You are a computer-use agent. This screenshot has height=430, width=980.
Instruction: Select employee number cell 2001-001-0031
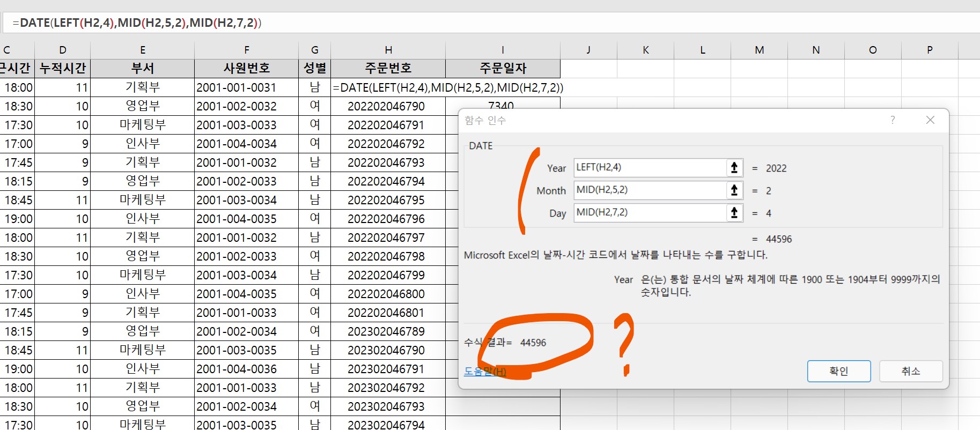coord(247,87)
